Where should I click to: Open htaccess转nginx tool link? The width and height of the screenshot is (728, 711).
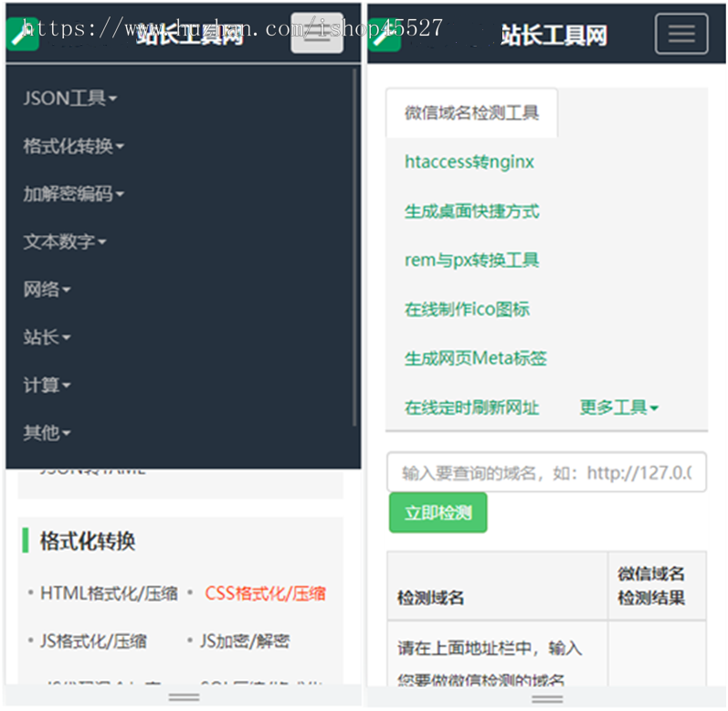470,162
